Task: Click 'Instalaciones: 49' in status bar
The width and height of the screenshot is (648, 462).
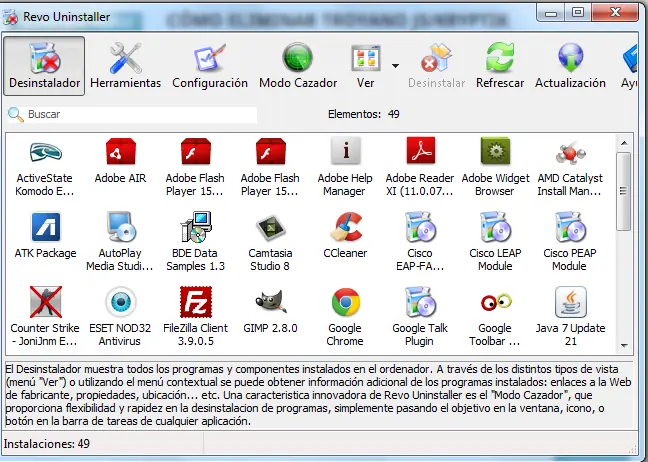Action: point(47,444)
